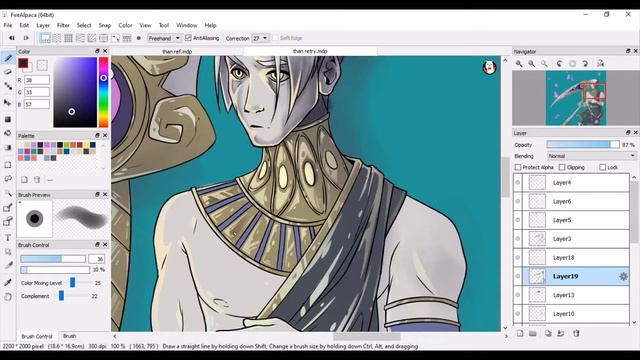Click the brush size value field
640x360 pixels.
[96, 259]
